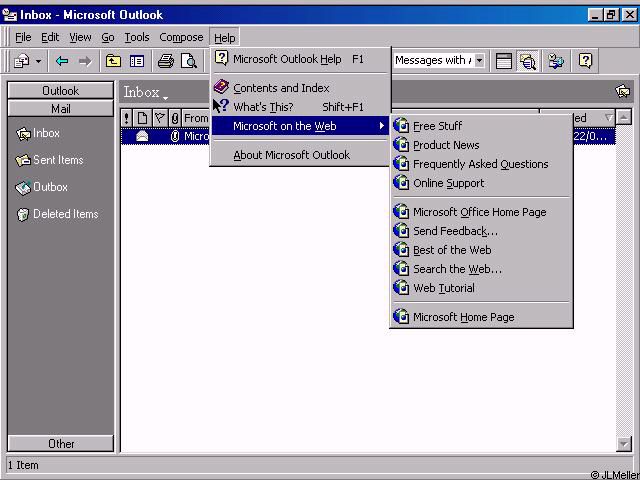
Task: Open Product News web link
Action: point(482,145)
